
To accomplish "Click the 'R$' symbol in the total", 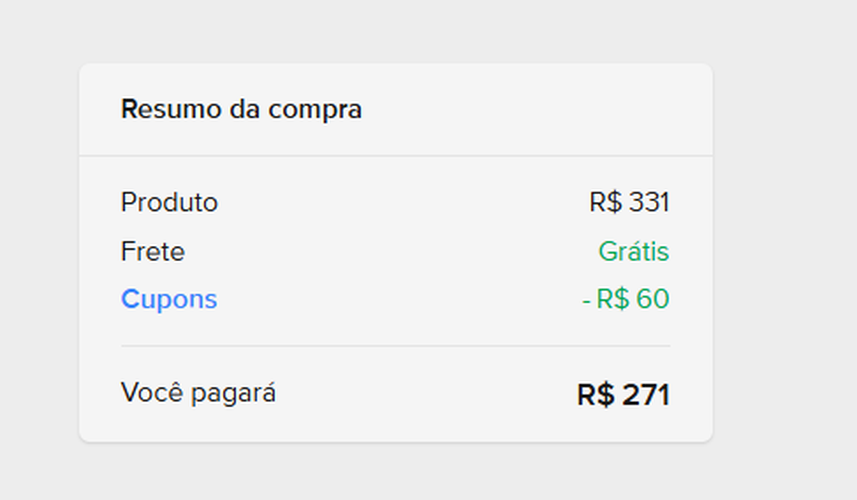I will coord(596,395).
